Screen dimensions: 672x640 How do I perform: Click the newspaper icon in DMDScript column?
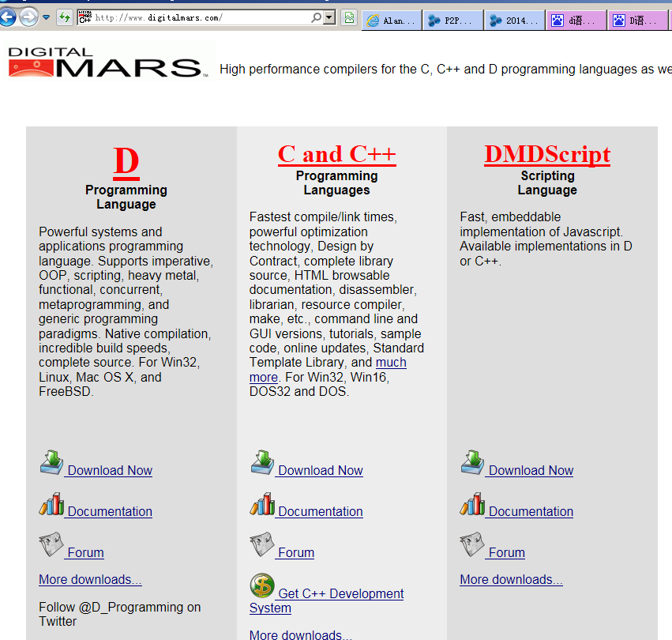pyautogui.click(x=472, y=544)
